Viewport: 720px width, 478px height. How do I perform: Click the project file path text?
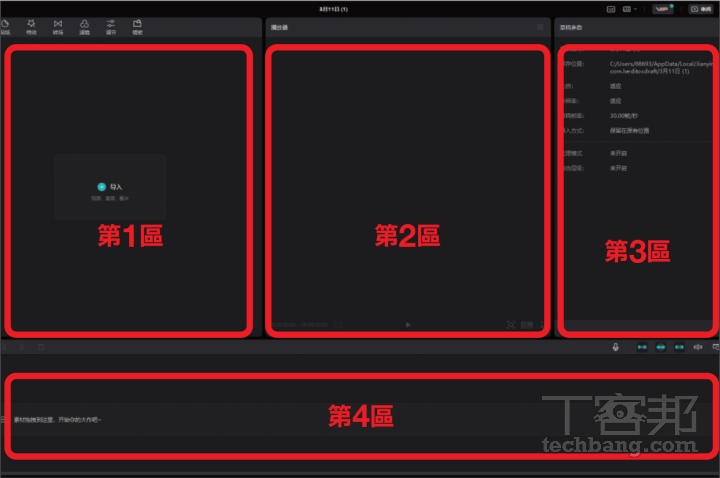coord(661,67)
